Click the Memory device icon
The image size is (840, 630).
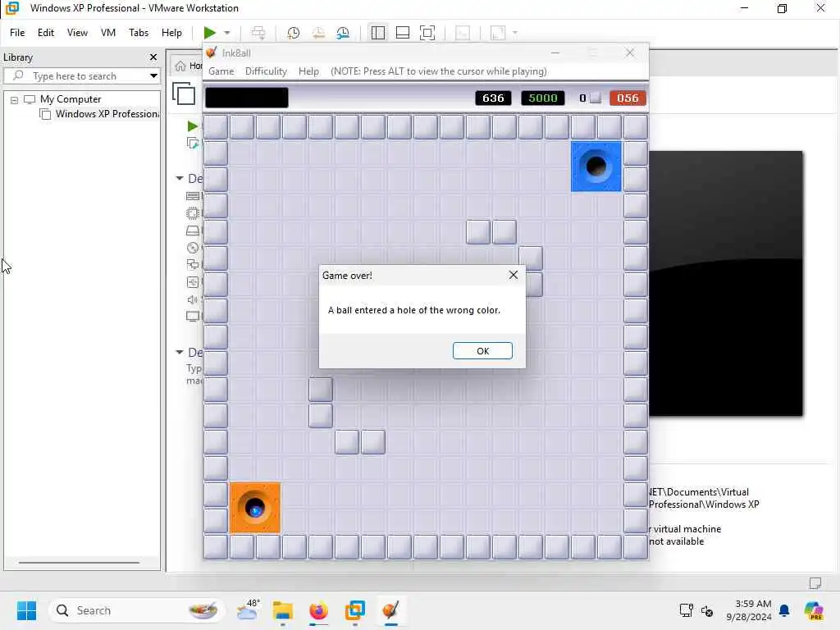[x=192, y=196]
